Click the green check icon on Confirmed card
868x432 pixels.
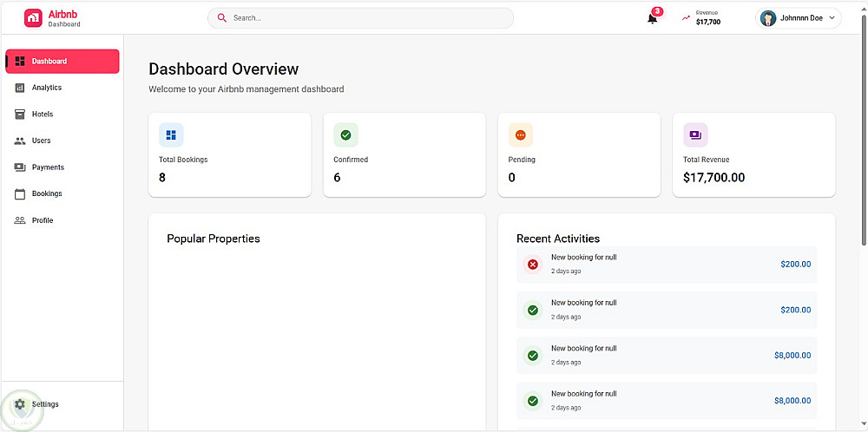[x=346, y=135]
